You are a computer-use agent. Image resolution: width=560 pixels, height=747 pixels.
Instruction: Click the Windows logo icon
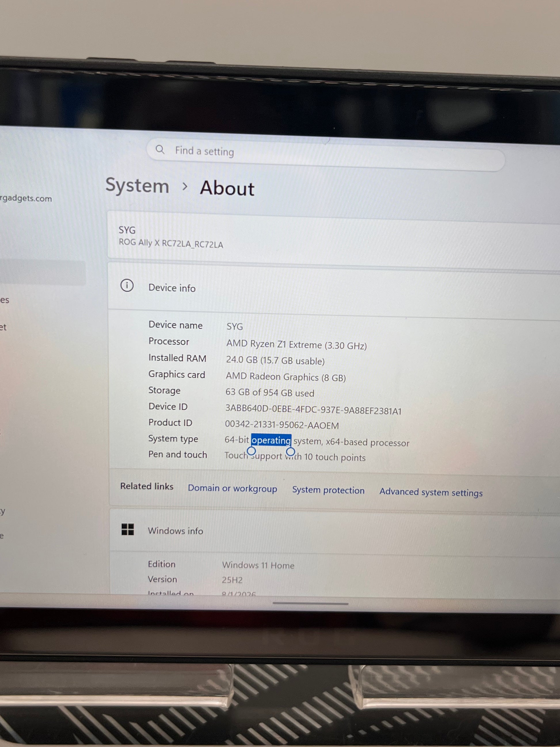127,529
